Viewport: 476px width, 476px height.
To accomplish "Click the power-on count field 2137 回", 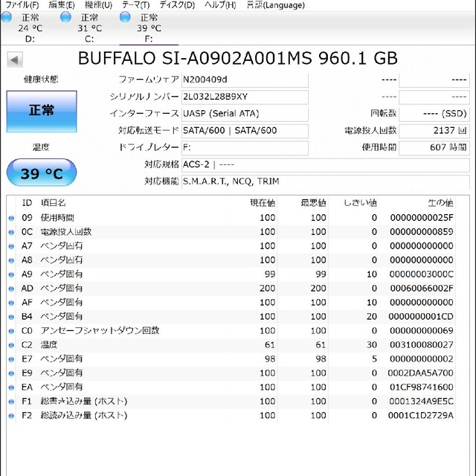I will 434,131.
